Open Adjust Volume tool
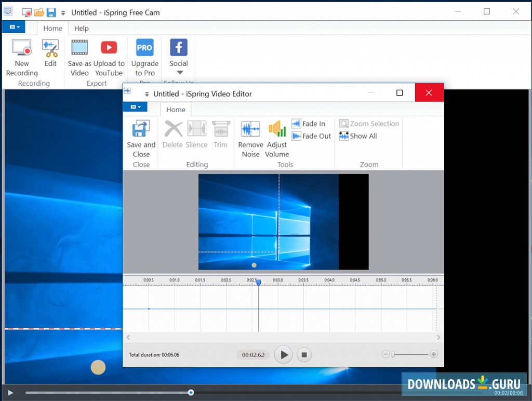 pos(277,130)
